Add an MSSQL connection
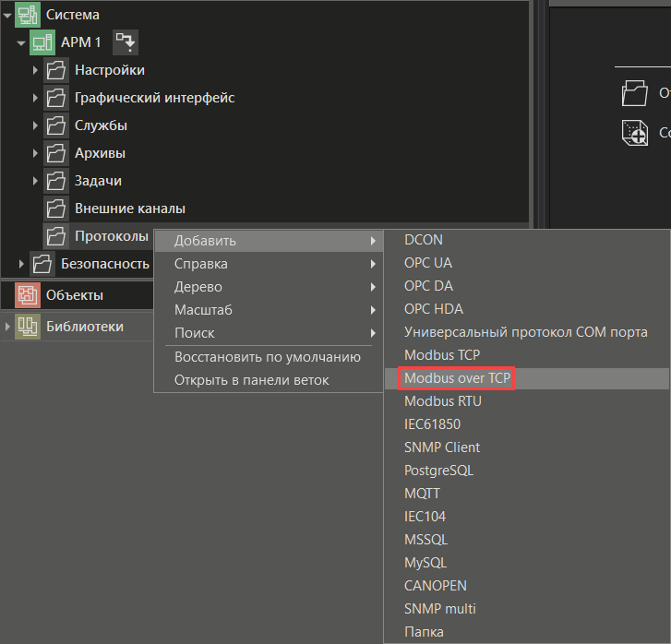Viewport: 671px width, 644px height. 527,540
